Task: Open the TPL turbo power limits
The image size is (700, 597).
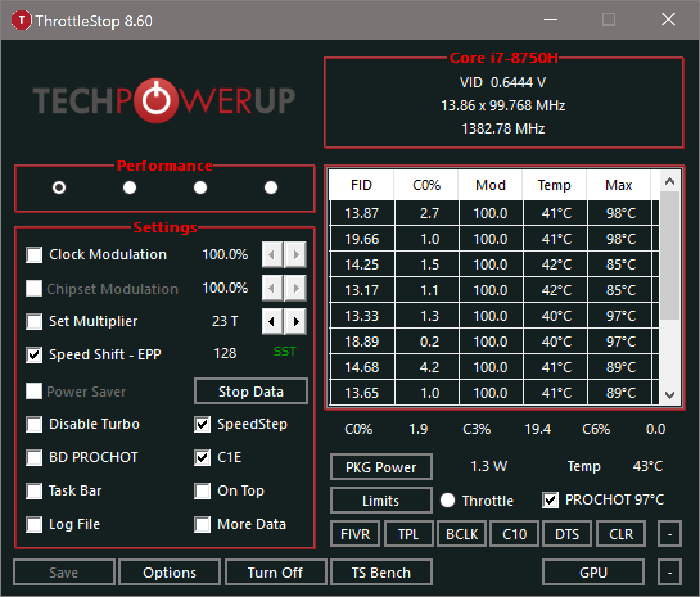Action: pos(408,534)
